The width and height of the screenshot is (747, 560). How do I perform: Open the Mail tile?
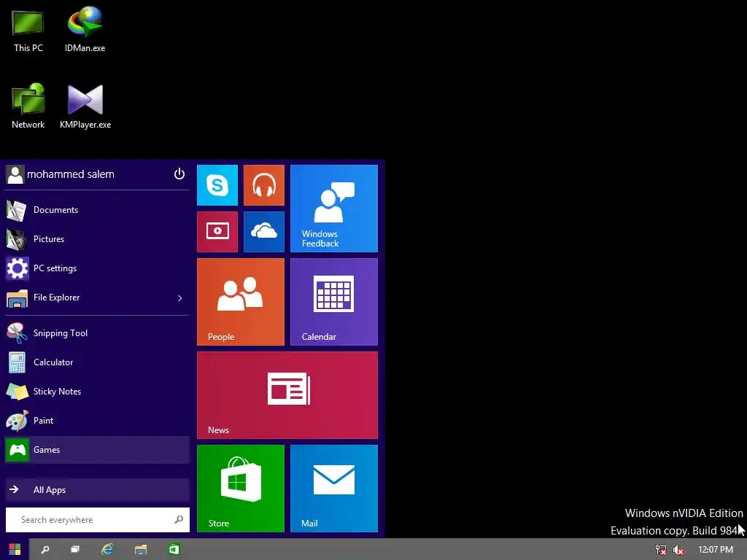coord(334,489)
